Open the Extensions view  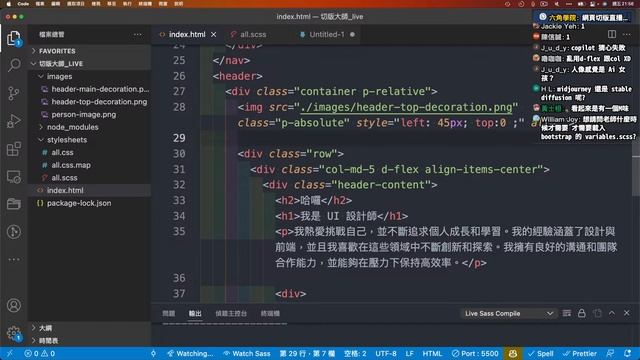coord(14,149)
